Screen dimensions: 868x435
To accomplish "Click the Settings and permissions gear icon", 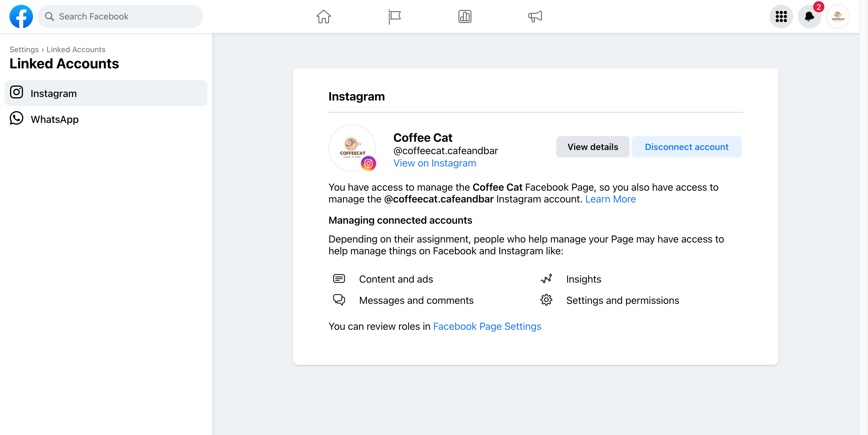I will (x=546, y=300).
